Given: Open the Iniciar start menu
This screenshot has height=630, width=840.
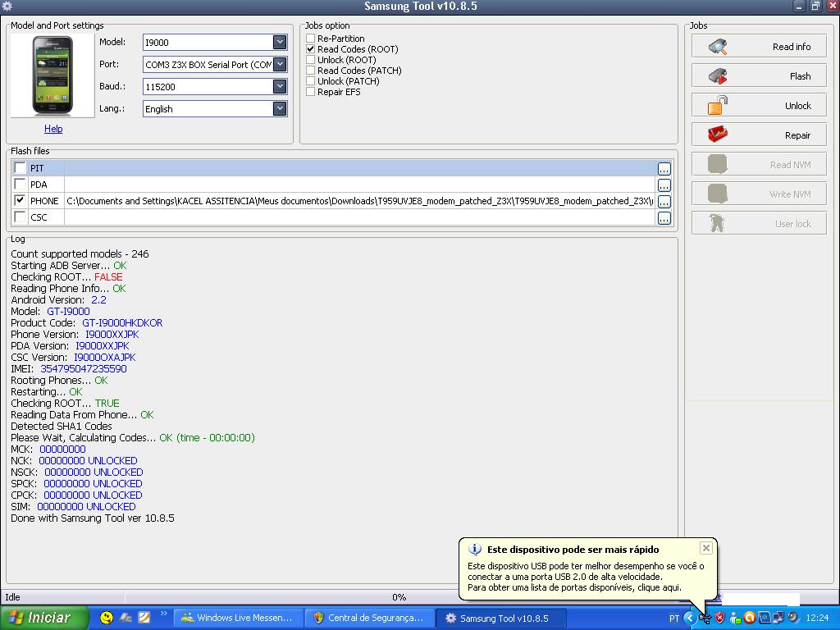Looking at the screenshot, I should coord(44,618).
